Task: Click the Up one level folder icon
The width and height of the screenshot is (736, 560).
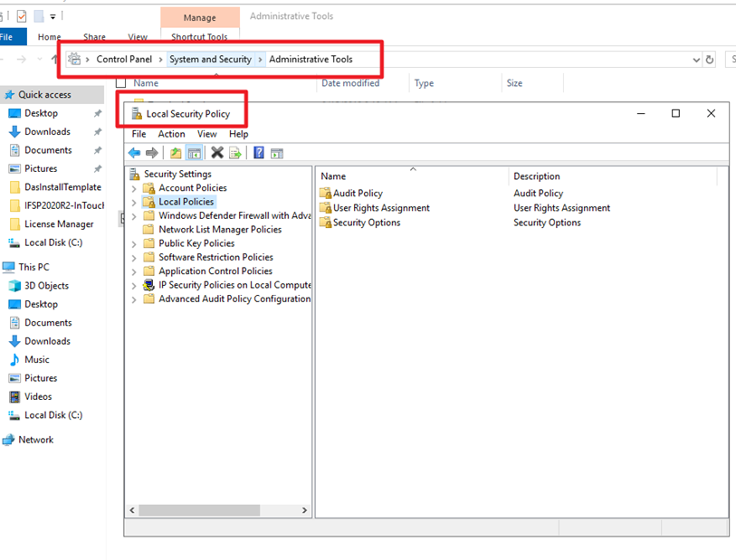Action: 176,153
